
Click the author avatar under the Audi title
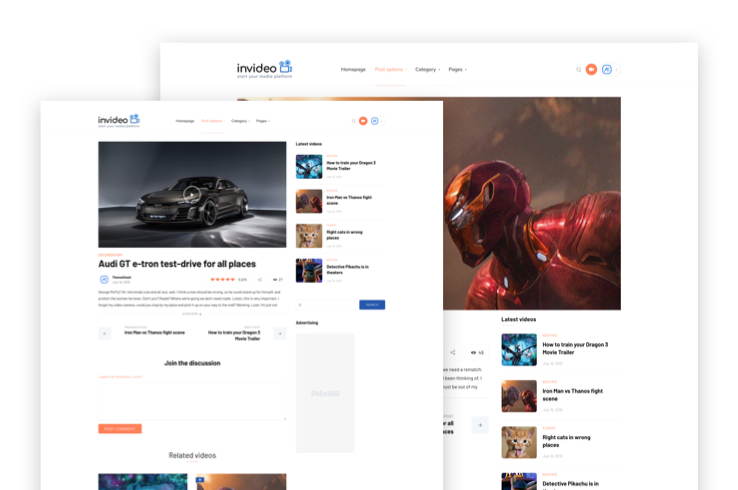point(104,280)
